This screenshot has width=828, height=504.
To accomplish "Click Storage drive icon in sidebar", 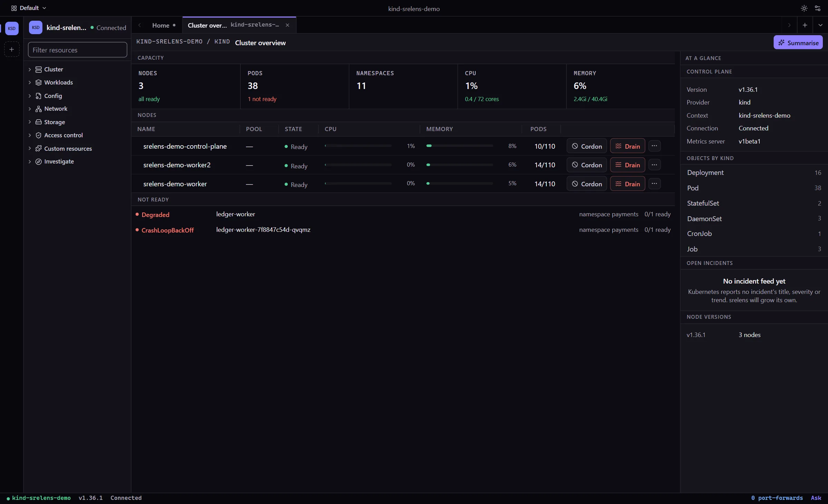I will [x=39, y=122].
